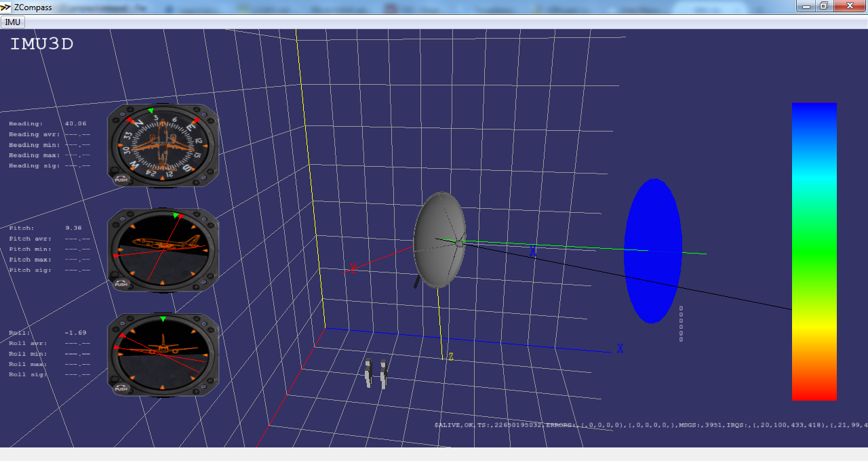Click the pitch attitude gauge

[163, 250]
